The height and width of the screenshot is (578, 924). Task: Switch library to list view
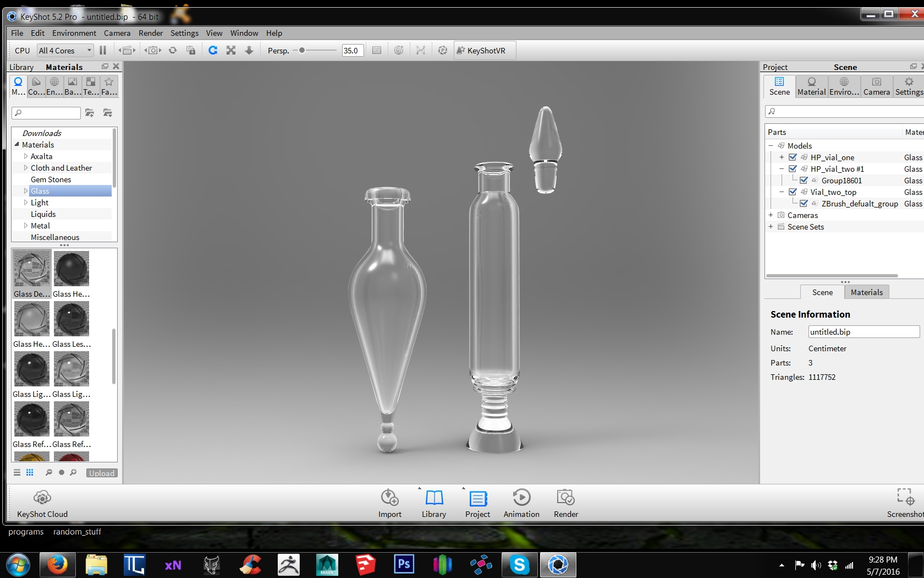click(17, 472)
